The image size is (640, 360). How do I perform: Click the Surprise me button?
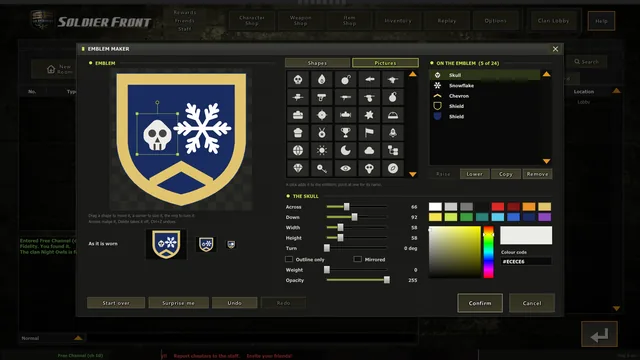coord(178,303)
